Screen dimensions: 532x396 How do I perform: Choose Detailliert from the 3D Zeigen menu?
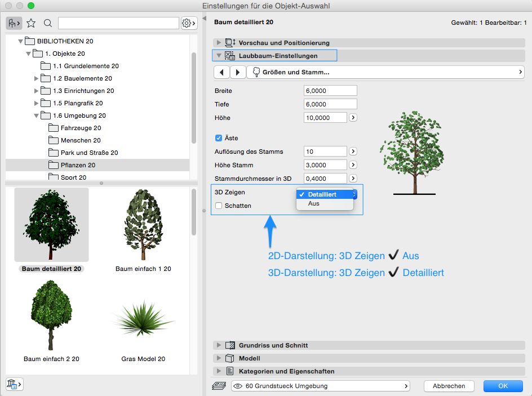click(x=322, y=194)
